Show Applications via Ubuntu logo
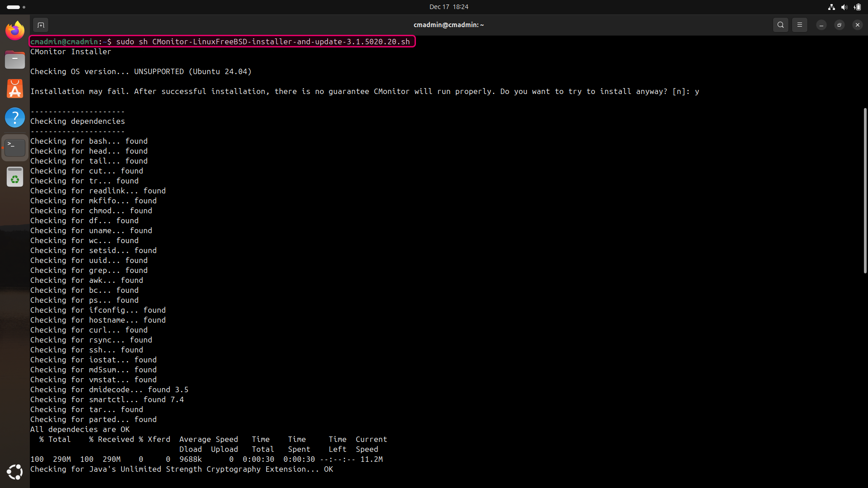Screen dimensions: 868x488 coord(15,472)
